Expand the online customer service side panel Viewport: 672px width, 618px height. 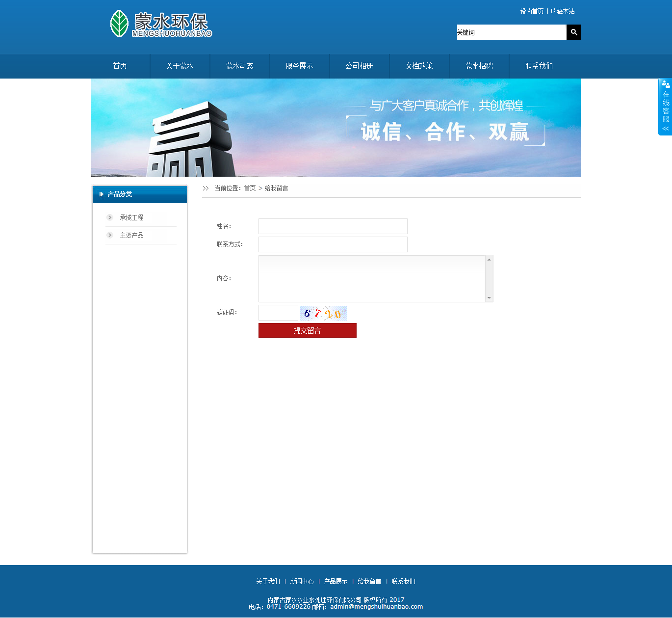coord(665,107)
